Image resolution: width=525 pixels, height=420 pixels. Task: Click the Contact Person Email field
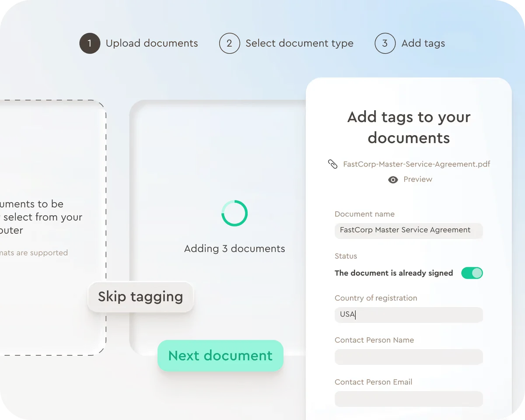[x=408, y=399]
